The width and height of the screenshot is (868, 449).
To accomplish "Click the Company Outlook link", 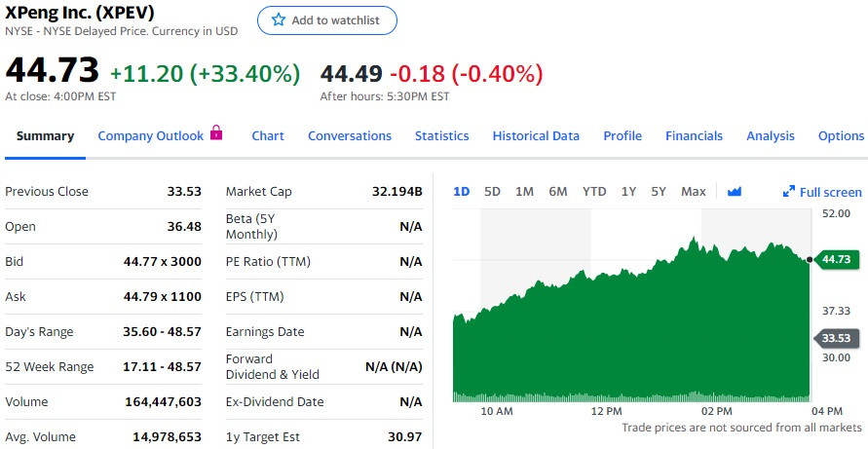I will 150,136.
